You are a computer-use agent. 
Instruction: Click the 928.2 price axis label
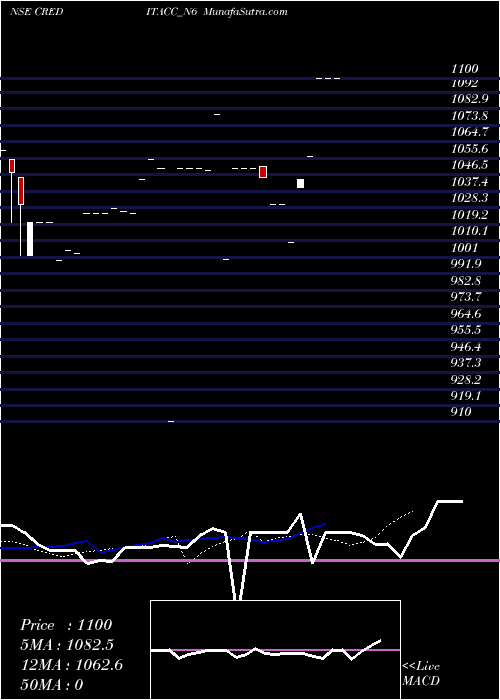466,379
